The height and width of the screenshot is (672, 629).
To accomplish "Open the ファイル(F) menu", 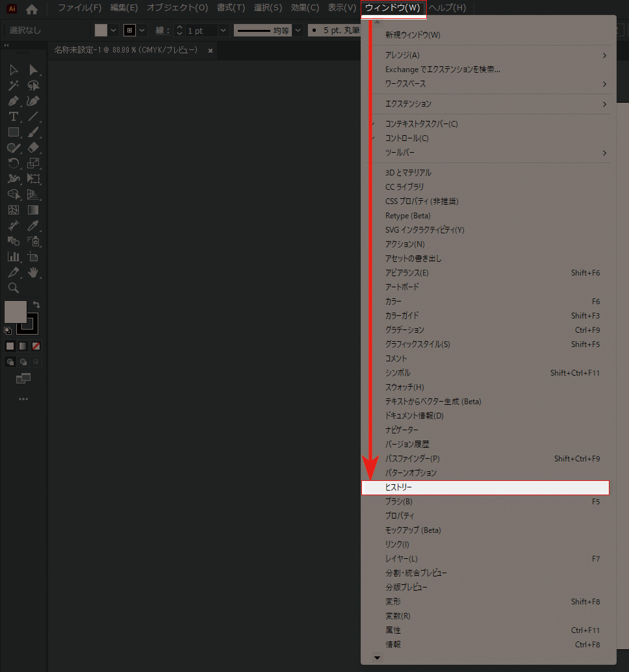I will click(79, 8).
